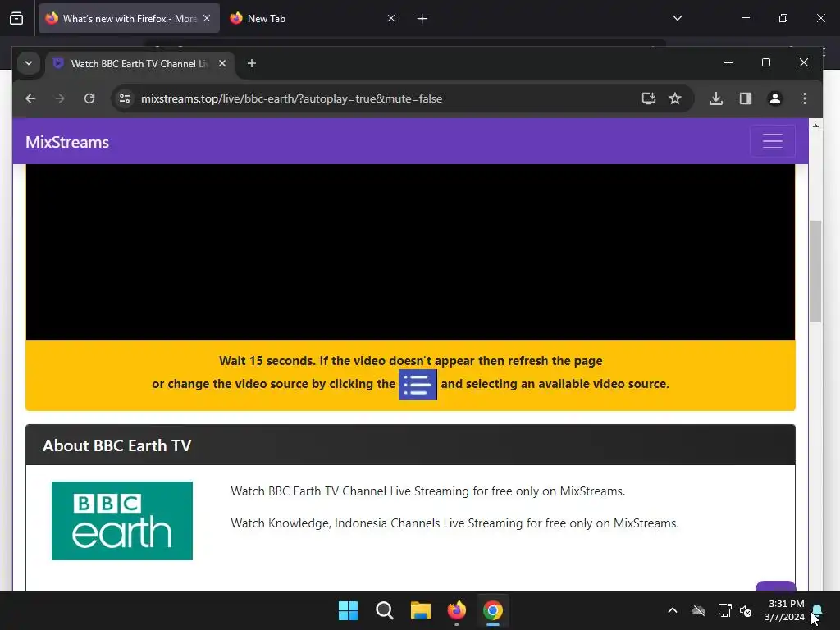Open Chrome profile avatar menu
This screenshot has width=840, height=630.
pyautogui.click(x=775, y=98)
